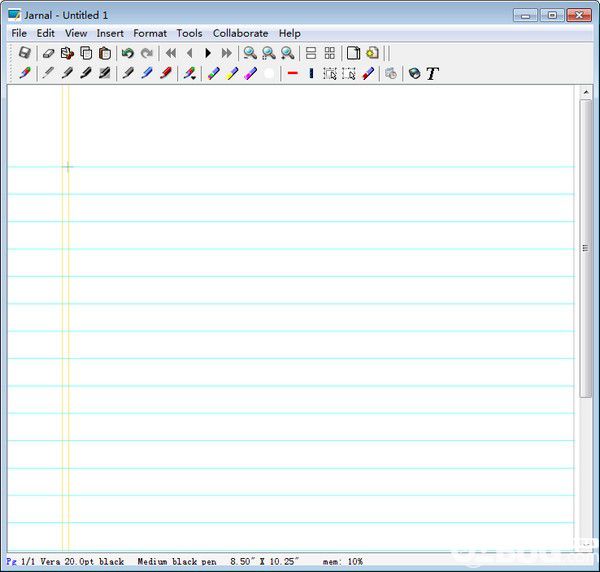The image size is (600, 572).
Task: Jump to the last page
Action: click(227, 53)
